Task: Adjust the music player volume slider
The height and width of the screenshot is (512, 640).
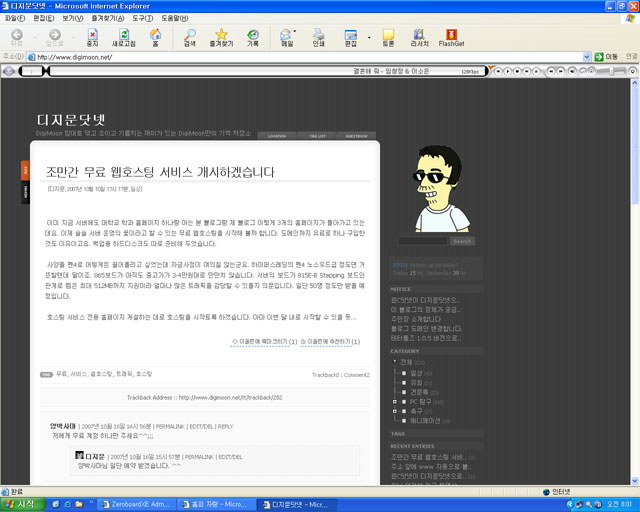Action: point(611,71)
